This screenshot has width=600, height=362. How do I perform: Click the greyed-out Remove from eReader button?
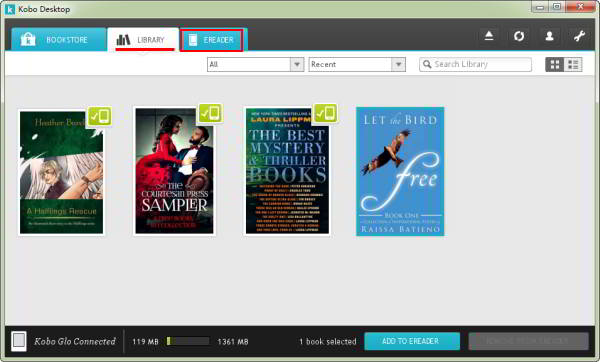[x=528, y=341]
